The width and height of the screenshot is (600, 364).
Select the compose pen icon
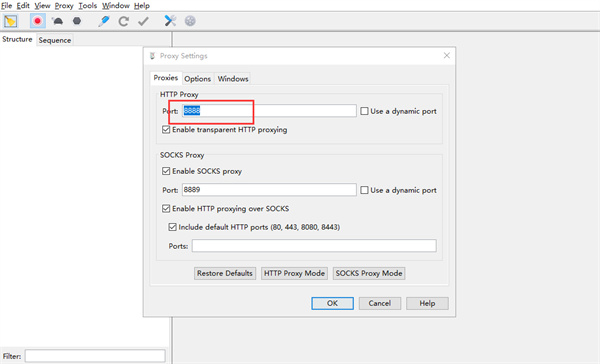coord(103,21)
